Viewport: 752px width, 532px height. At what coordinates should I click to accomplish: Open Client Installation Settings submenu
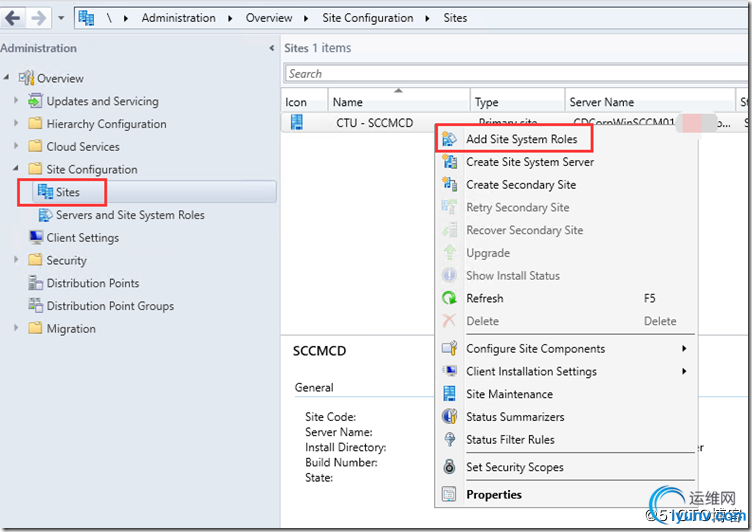566,371
